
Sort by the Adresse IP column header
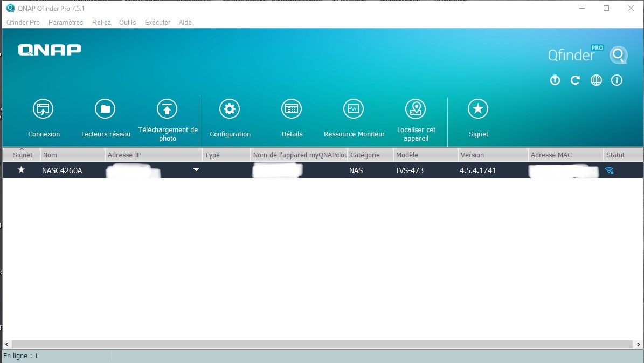point(153,155)
